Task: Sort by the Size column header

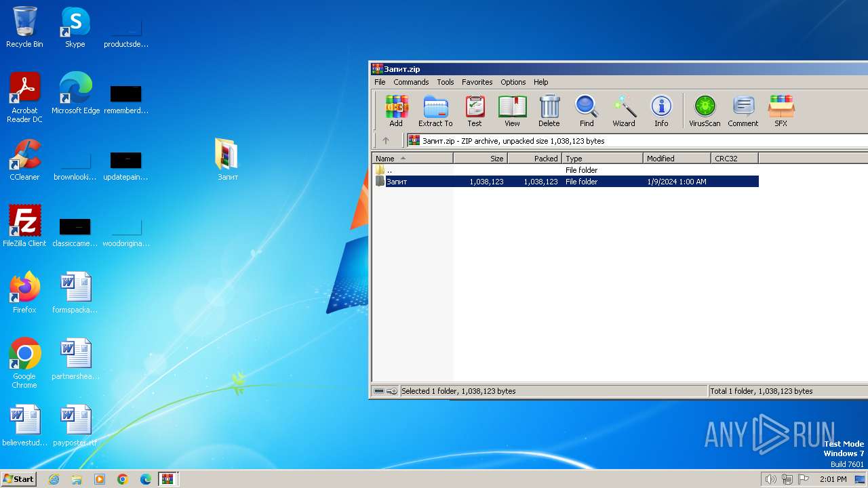Action: tap(480, 159)
